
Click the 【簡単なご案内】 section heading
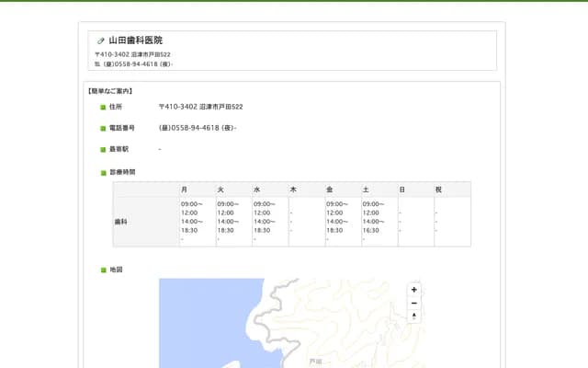click(110, 91)
